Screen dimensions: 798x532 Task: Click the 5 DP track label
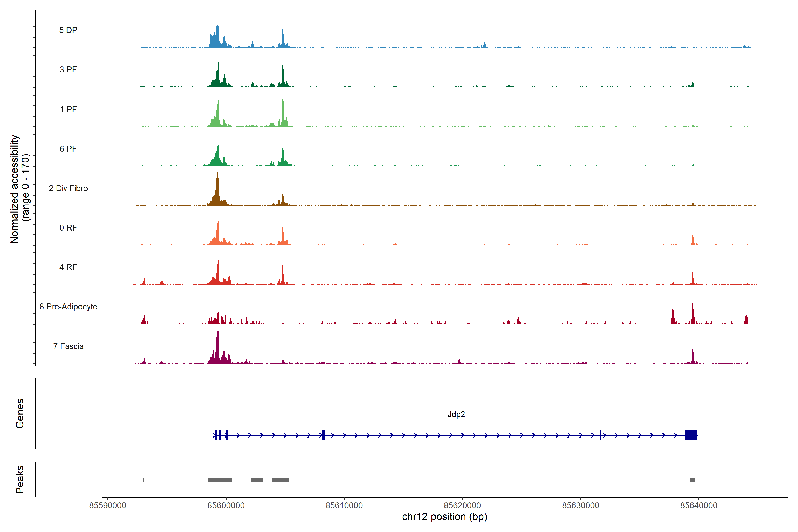click(x=68, y=30)
